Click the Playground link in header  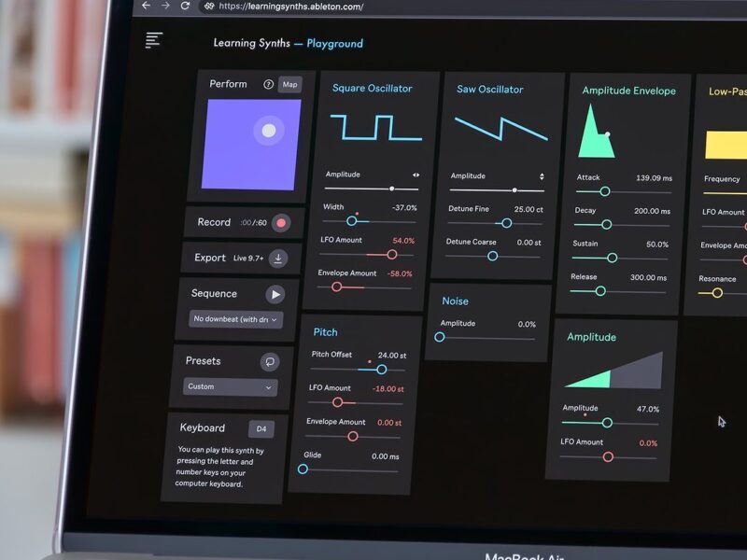[334, 44]
